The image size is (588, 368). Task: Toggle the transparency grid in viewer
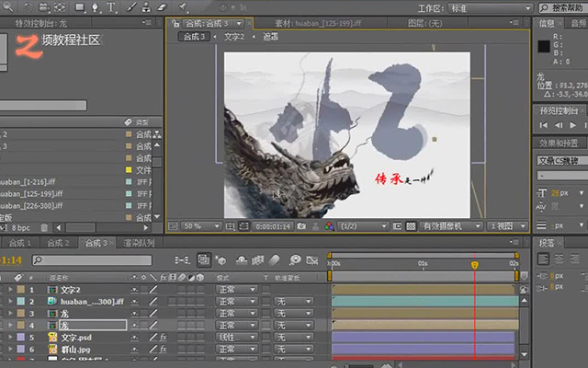(x=411, y=226)
